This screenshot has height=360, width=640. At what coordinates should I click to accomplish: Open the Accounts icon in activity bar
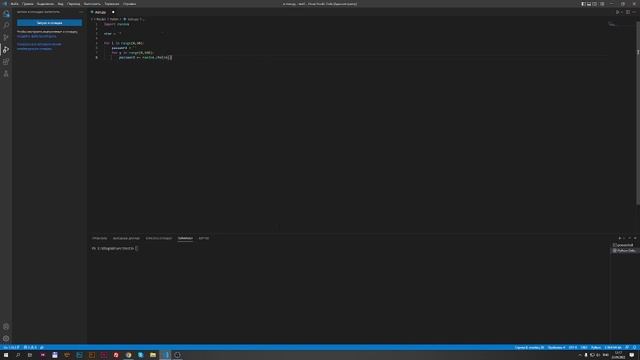pyautogui.click(x=6, y=327)
